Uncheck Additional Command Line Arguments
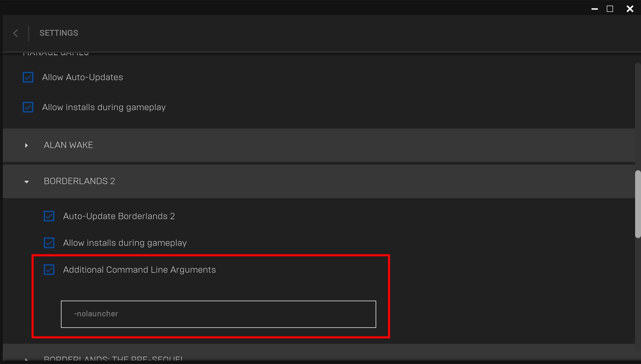This screenshot has width=641, height=364. click(x=49, y=270)
